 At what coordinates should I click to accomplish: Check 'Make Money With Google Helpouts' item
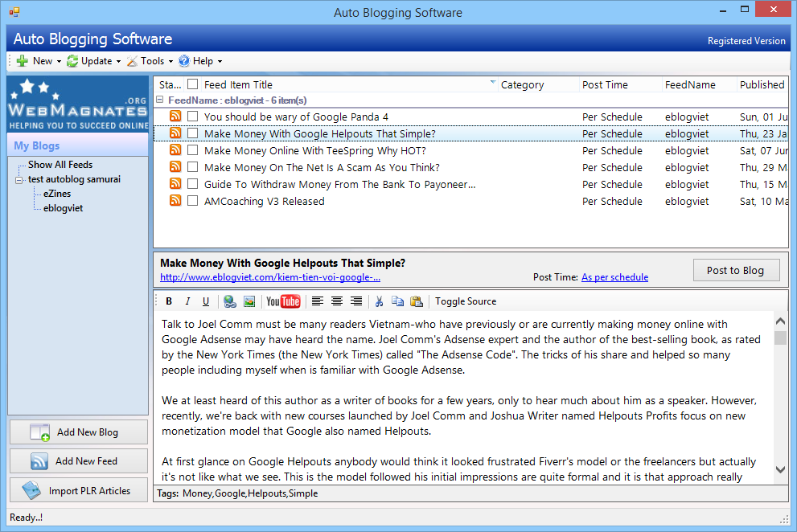coord(193,133)
